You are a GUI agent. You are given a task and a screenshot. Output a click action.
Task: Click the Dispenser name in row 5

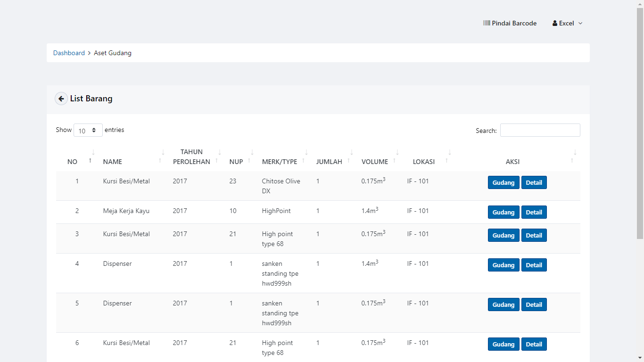(117, 303)
